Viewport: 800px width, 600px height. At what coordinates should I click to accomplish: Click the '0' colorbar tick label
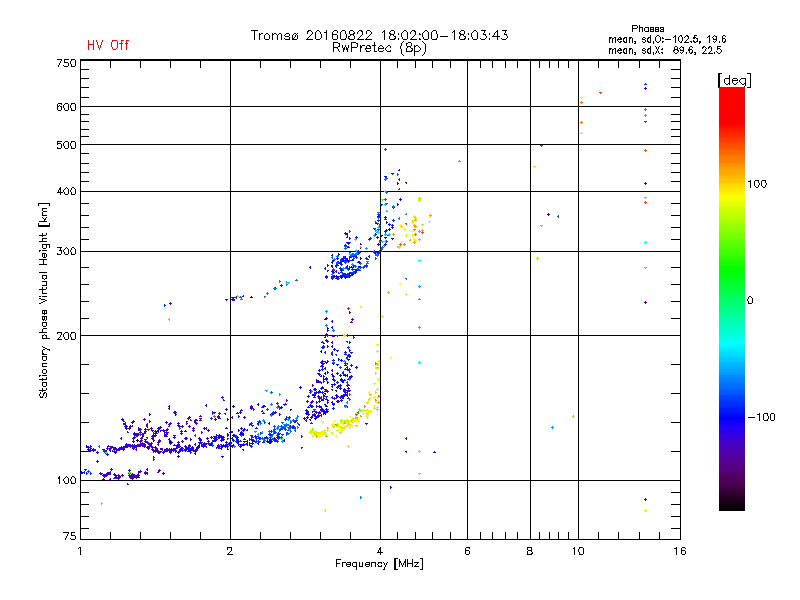point(750,301)
